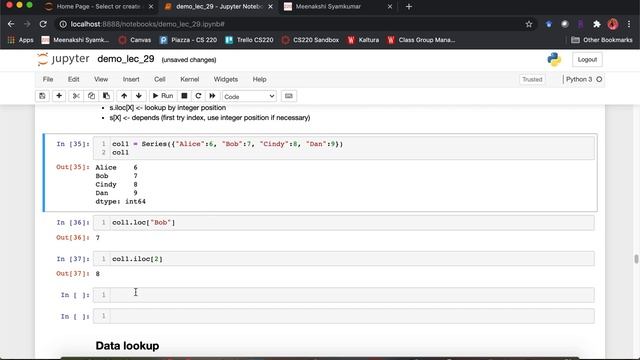Open the Cell menu
This screenshot has height=360, width=640.
160,79
